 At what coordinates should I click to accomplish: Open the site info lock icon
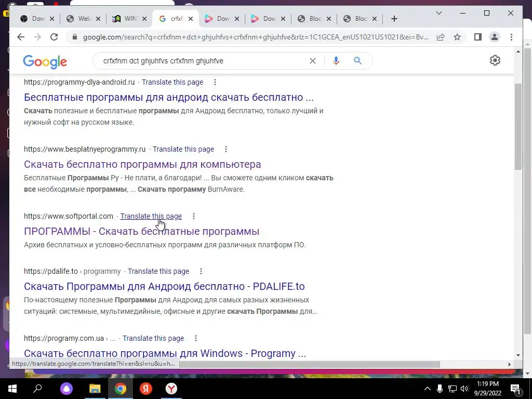75,37
